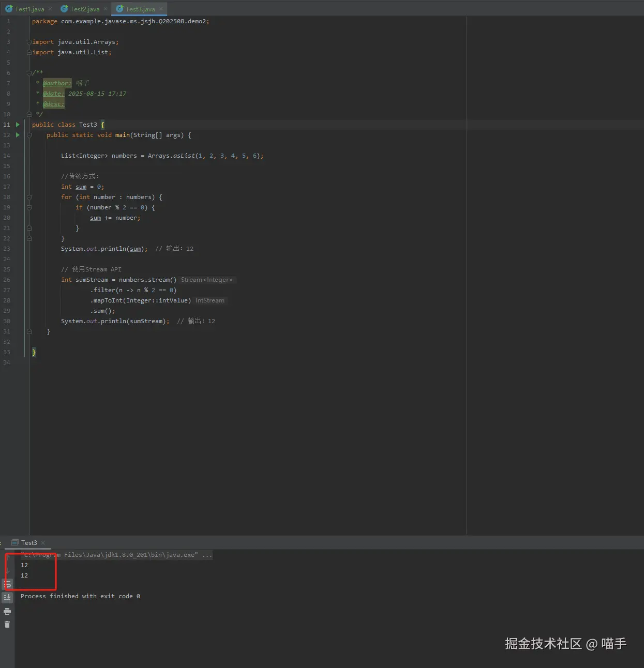Click the Java class icon on Test2.java tab

[x=64, y=9]
